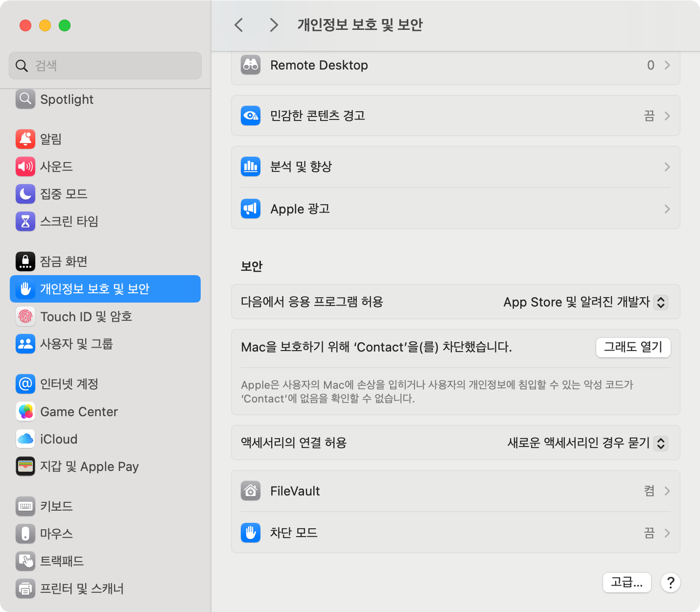Click the 분석 및 향상 chart icon
Viewport: 700px width, 612px height.
pyautogui.click(x=251, y=166)
